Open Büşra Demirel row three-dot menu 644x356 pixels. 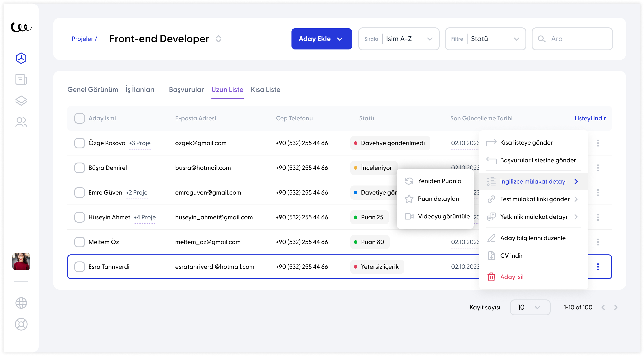(x=598, y=168)
